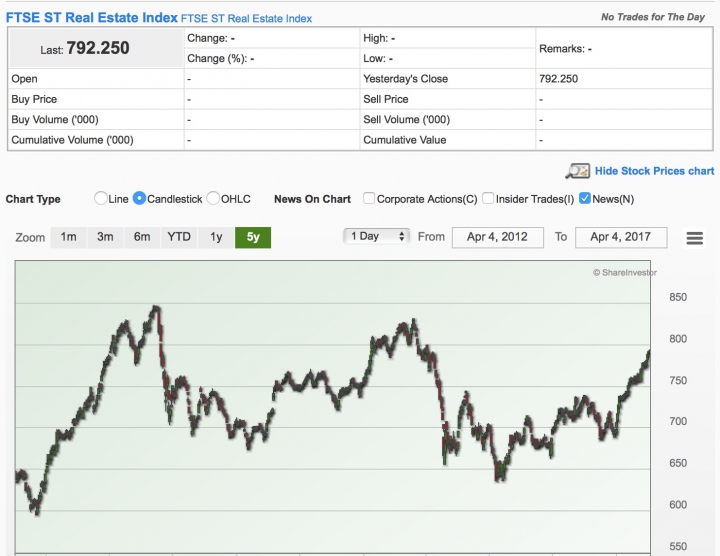This screenshot has height=556, width=720.
Task: Zoom chart to 3m
Action: point(105,237)
